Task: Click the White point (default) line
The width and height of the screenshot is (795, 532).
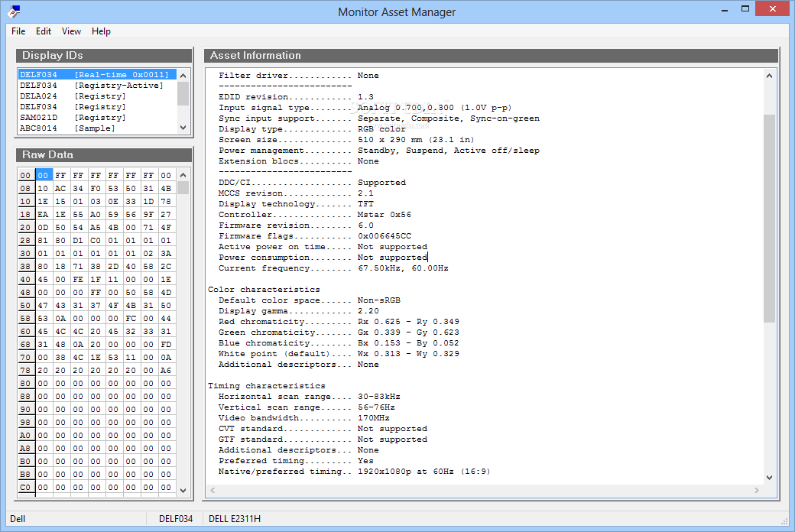Action: (339, 354)
